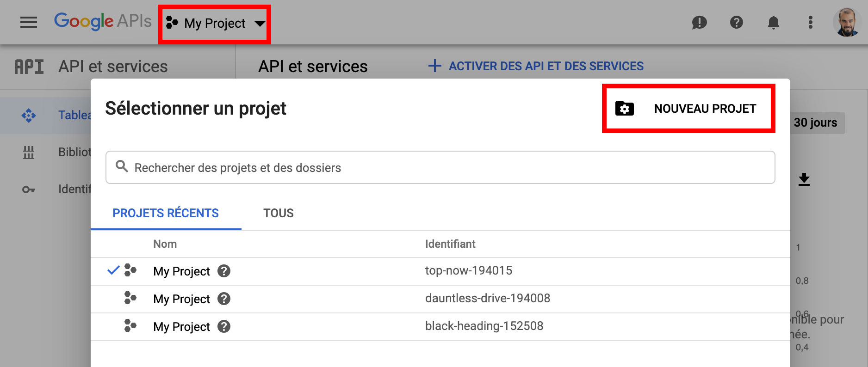Click the Identifiant column header
Viewport: 868px width, 367px height.
click(450, 244)
